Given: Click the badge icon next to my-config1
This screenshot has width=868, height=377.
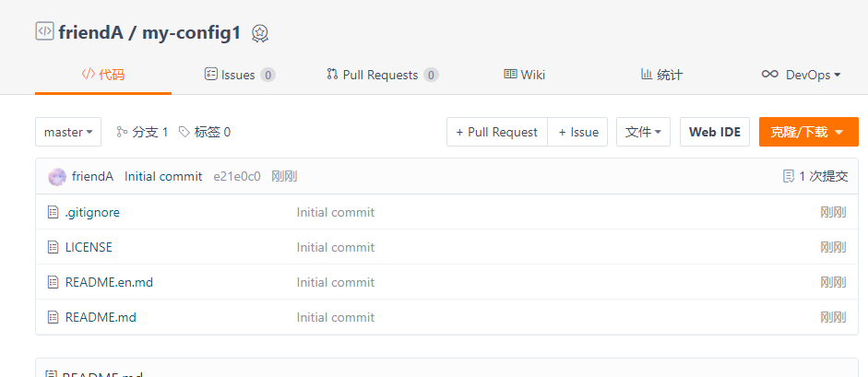Looking at the screenshot, I should 259,34.
